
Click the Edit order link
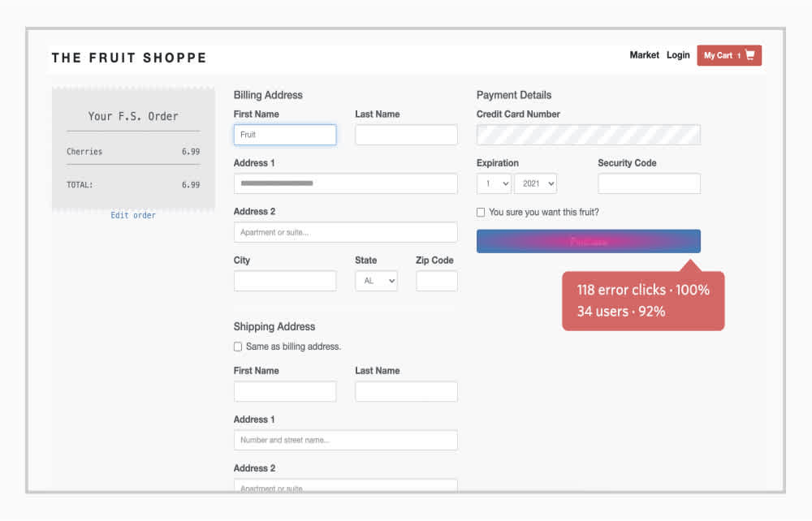point(133,215)
